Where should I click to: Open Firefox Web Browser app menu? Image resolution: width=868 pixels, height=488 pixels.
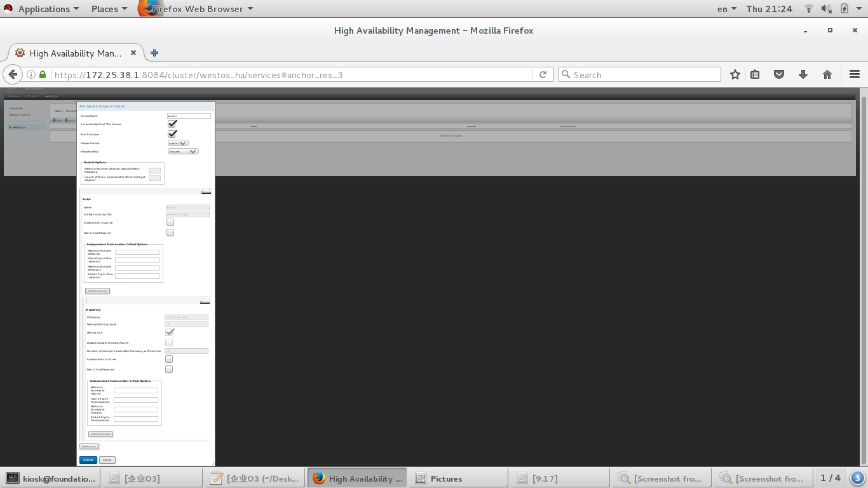[x=197, y=9]
